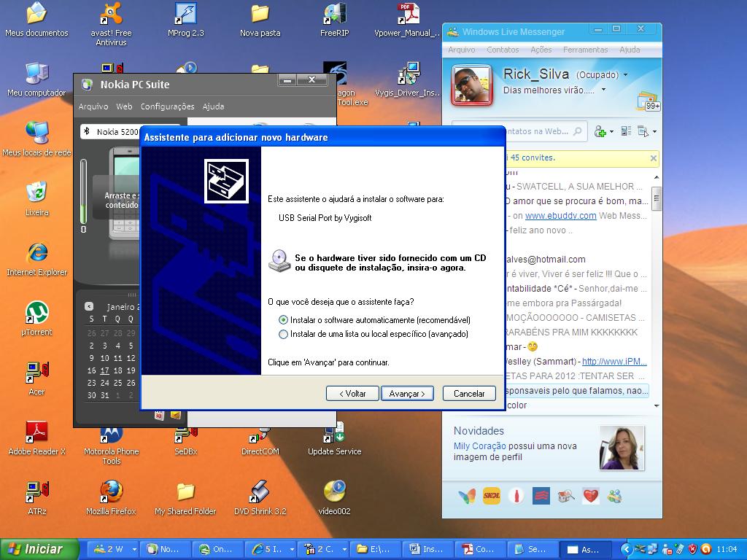Click the red heart icon in Messenger footer
Image resolution: width=747 pixels, height=560 pixels.
(x=591, y=496)
